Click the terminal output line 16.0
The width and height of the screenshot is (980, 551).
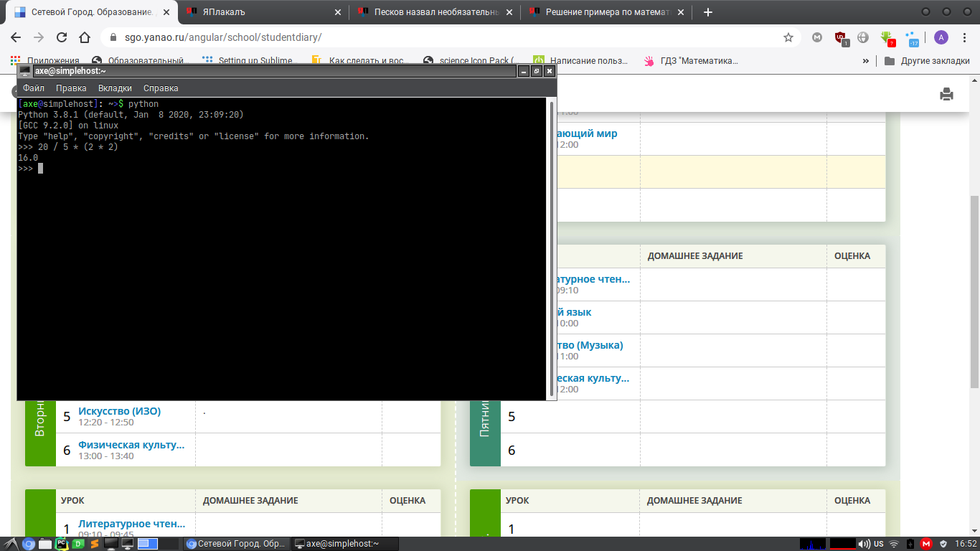[x=28, y=158]
